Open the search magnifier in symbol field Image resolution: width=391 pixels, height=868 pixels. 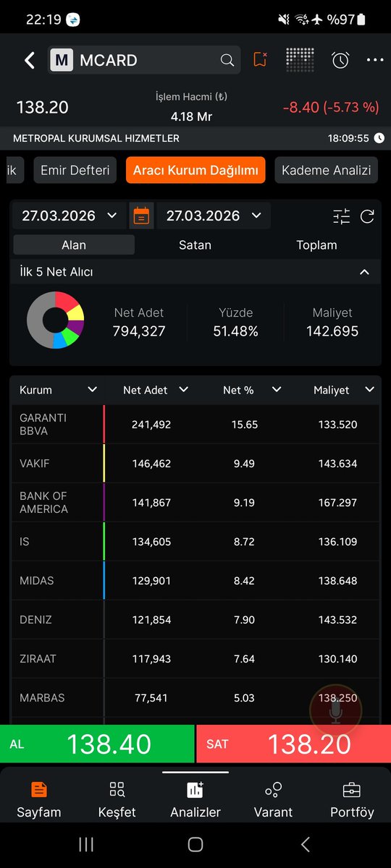[227, 60]
